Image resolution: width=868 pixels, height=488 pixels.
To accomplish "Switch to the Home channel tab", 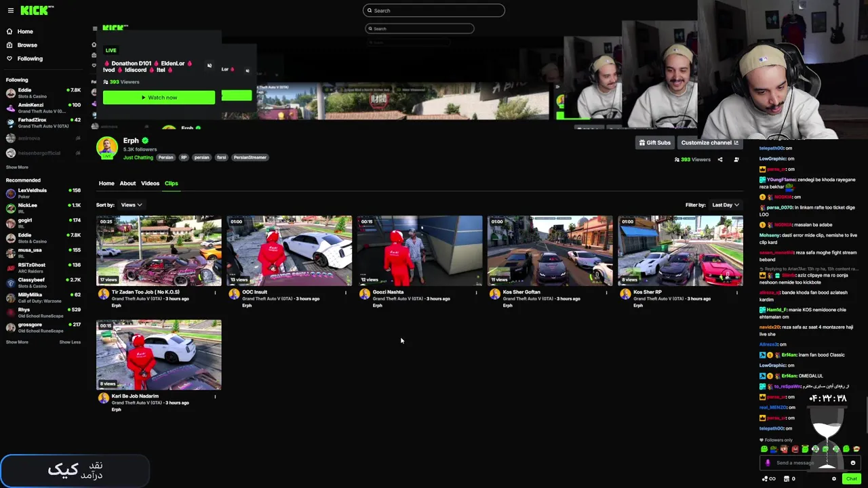I will point(106,183).
